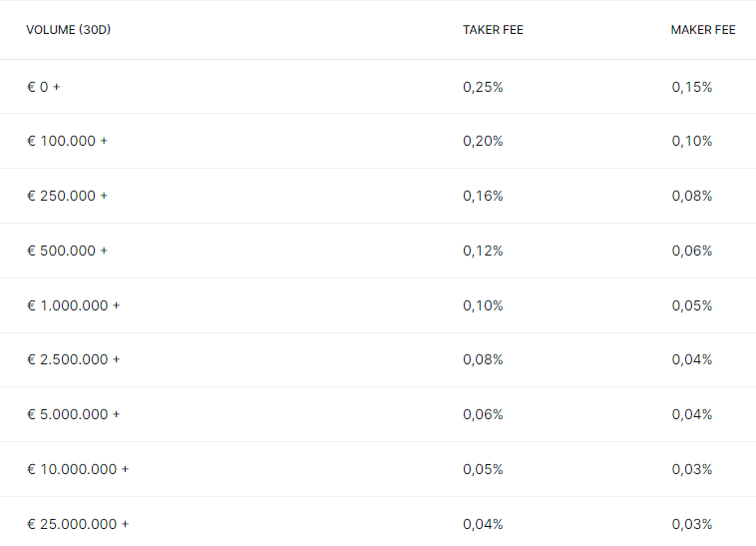
Task: Click the € 25.000.000 + volume label
Action: (x=78, y=524)
